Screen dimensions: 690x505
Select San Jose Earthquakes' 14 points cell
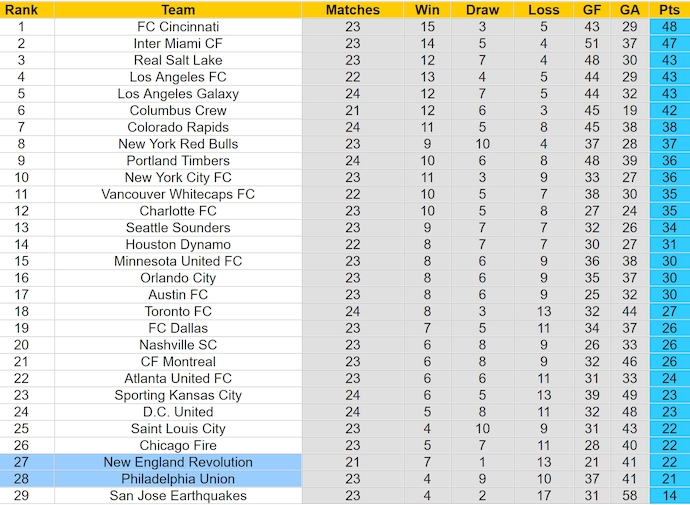coord(668,496)
